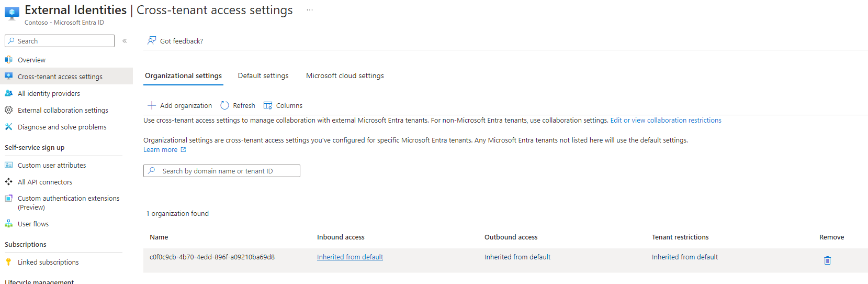Click magnifier icon in domain search box
Screen dimensions: 868x284
pos(152,171)
